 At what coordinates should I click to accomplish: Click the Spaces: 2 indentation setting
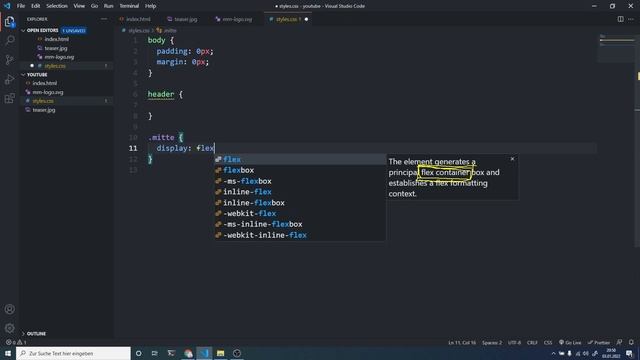point(492,342)
